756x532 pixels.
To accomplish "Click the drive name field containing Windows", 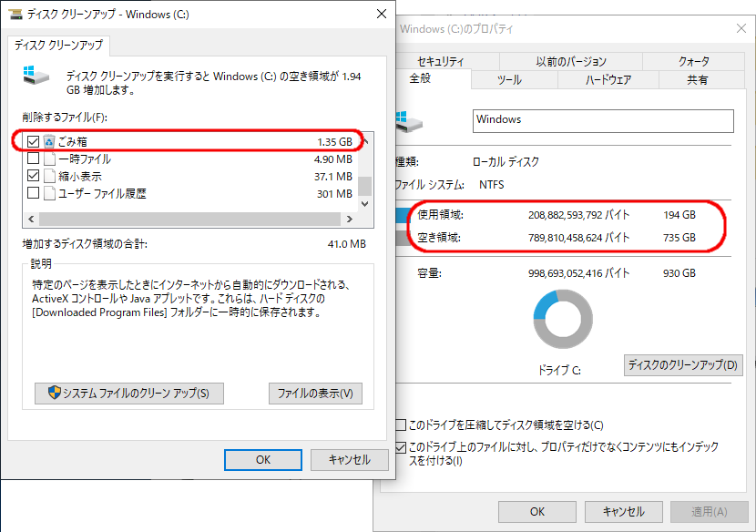I will click(x=603, y=120).
